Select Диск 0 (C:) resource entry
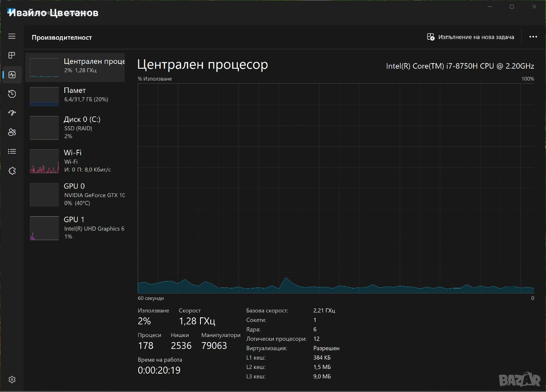This screenshot has width=546, height=392. [75, 128]
